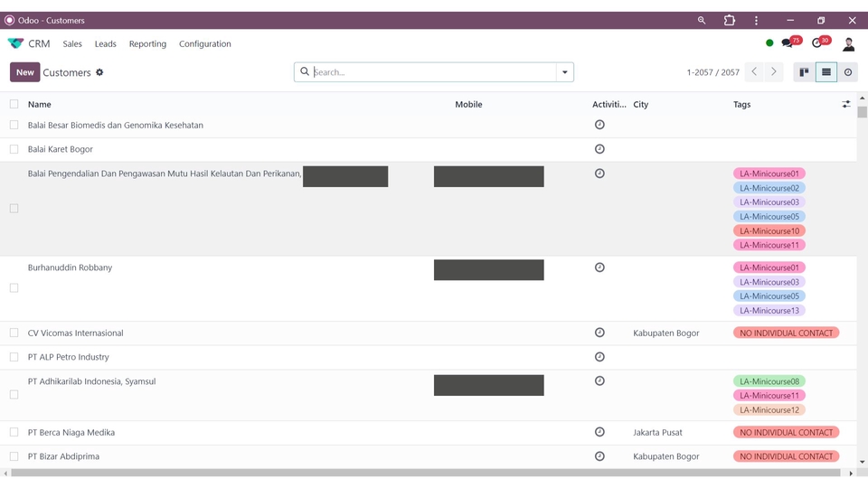The image size is (868, 488).
Task: Check PT Berca Niaga Medika row checkbox
Action: click(x=14, y=432)
